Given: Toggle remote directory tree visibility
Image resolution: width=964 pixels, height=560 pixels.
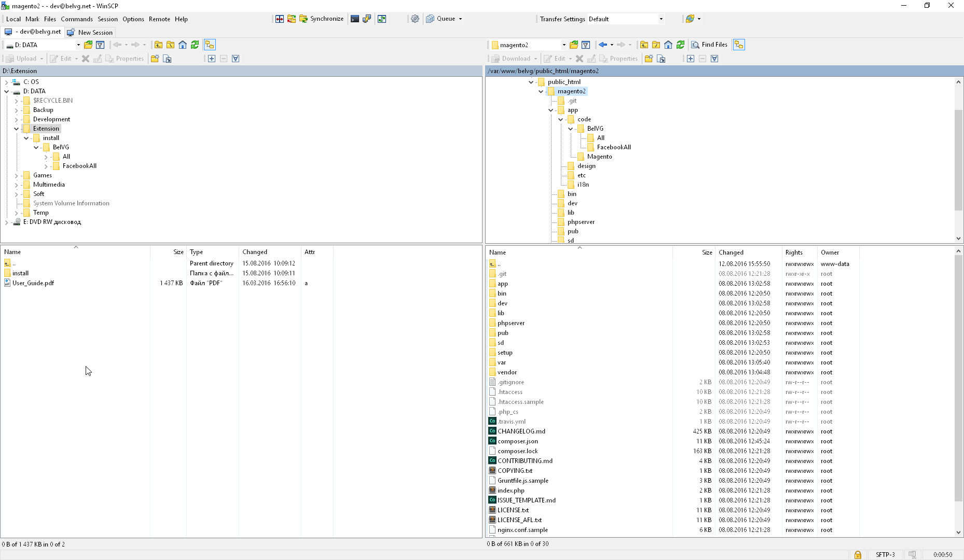Looking at the screenshot, I should click(739, 45).
